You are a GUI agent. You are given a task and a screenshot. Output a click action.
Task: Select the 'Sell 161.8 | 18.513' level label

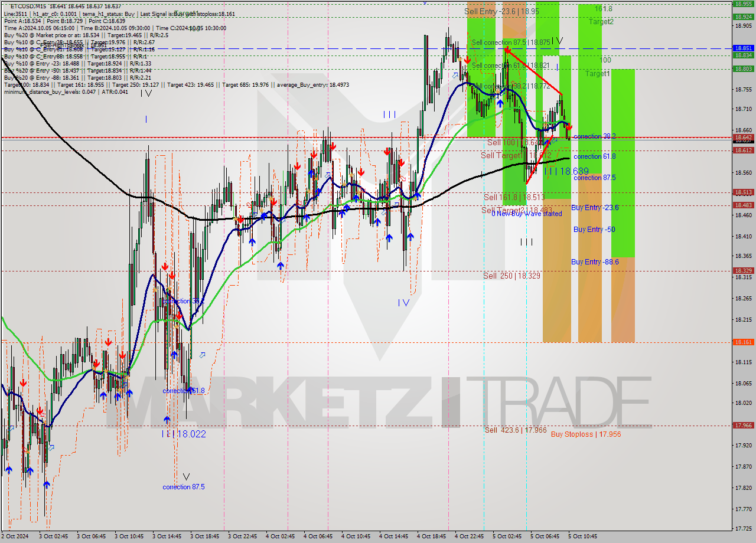(514, 197)
